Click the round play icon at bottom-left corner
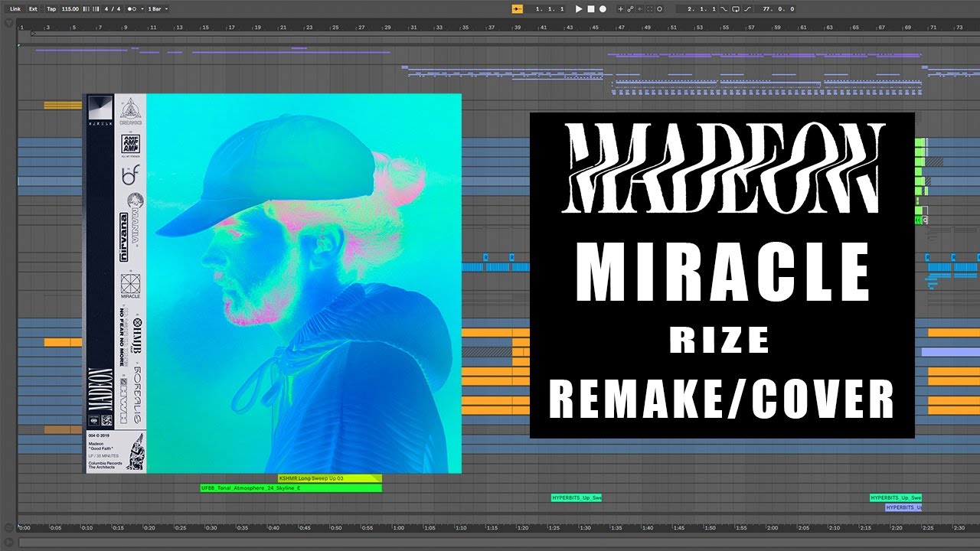This screenshot has height=551, width=980. [x=8, y=543]
